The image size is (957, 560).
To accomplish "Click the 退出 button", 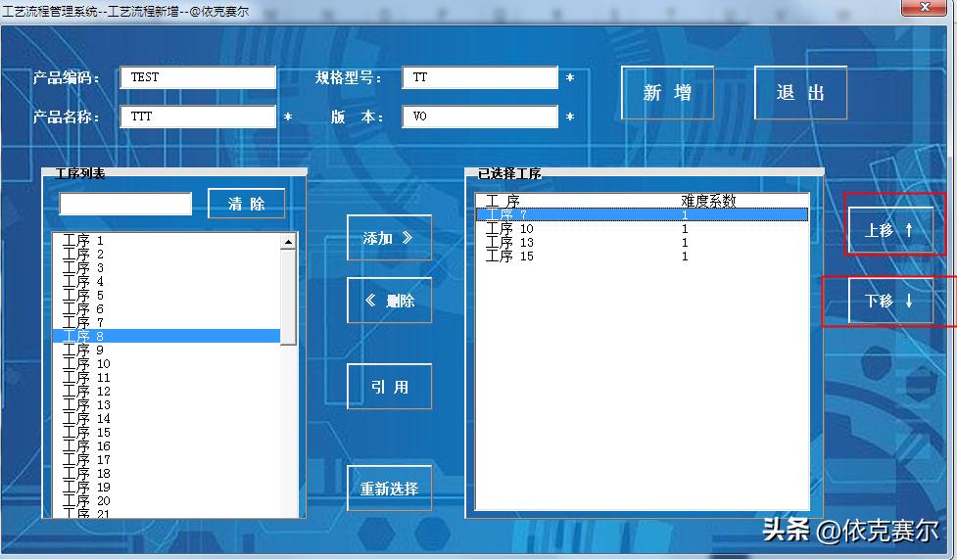I will click(800, 93).
